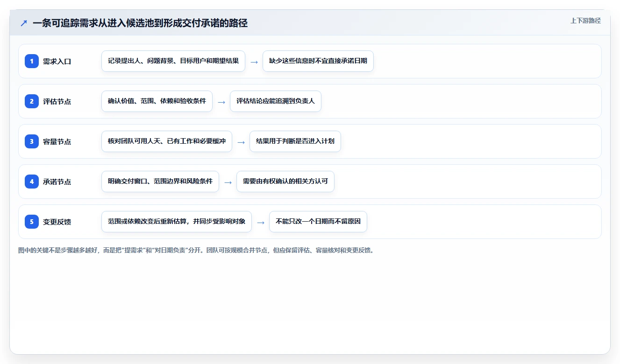Click the 评估节点 step label
The image size is (620, 364).
[x=57, y=101]
